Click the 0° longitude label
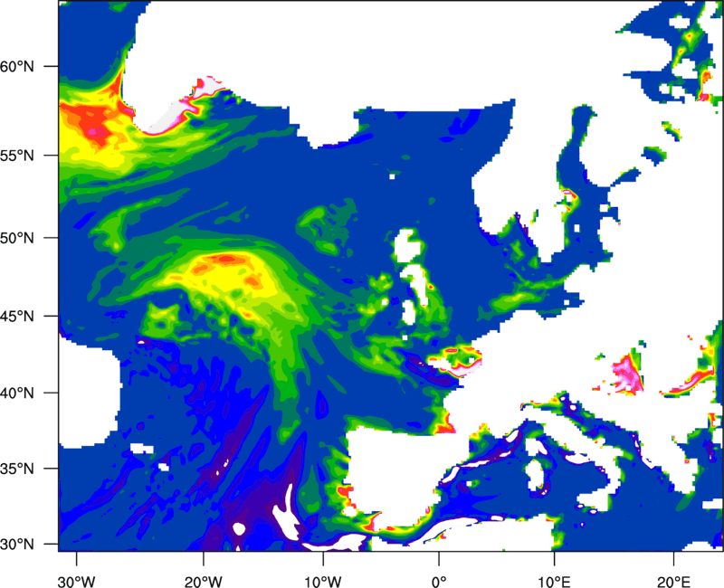Screen dimensions: 724x588 [439, 582]
